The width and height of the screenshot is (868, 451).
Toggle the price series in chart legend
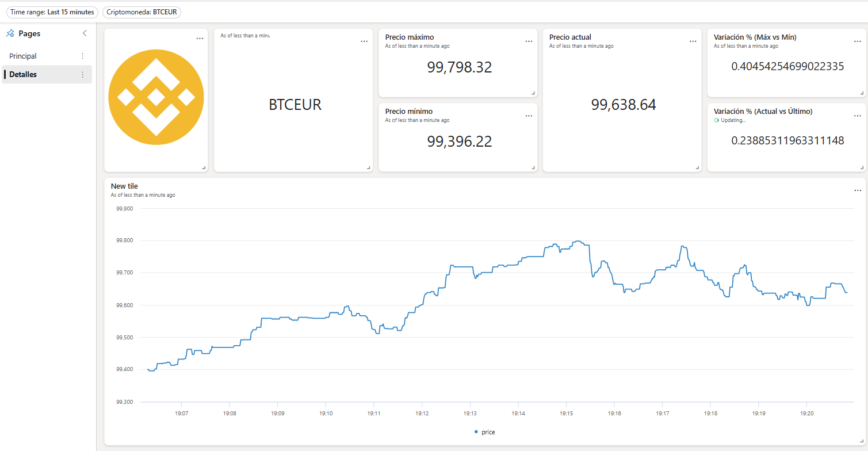click(484, 432)
